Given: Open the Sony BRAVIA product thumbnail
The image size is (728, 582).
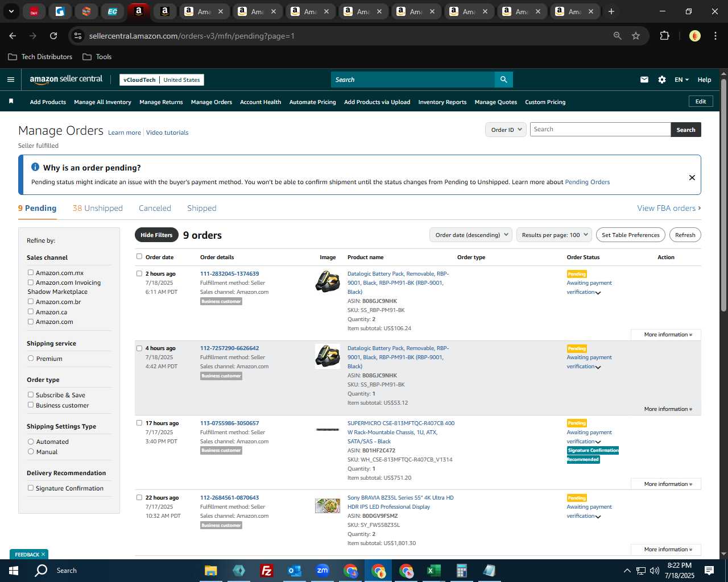Looking at the screenshot, I should (x=328, y=505).
